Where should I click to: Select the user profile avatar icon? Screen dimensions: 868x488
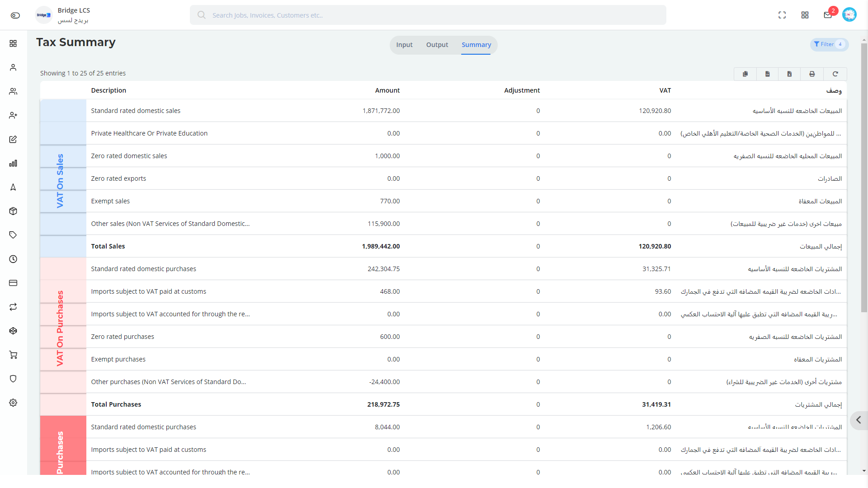[849, 15]
